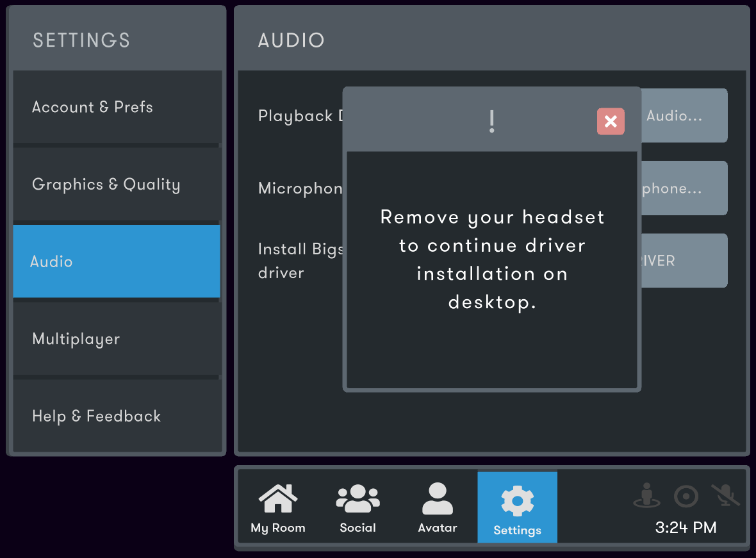Click the Remove your headset message text
The height and width of the screenshot is (558, 756).
click(x=492, y=259)
